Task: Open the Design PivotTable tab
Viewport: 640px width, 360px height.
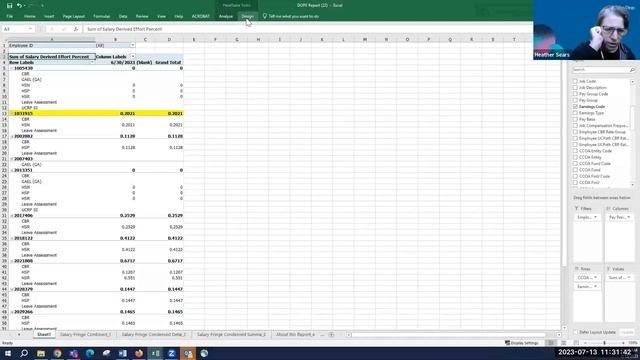Action: (247, 16)
